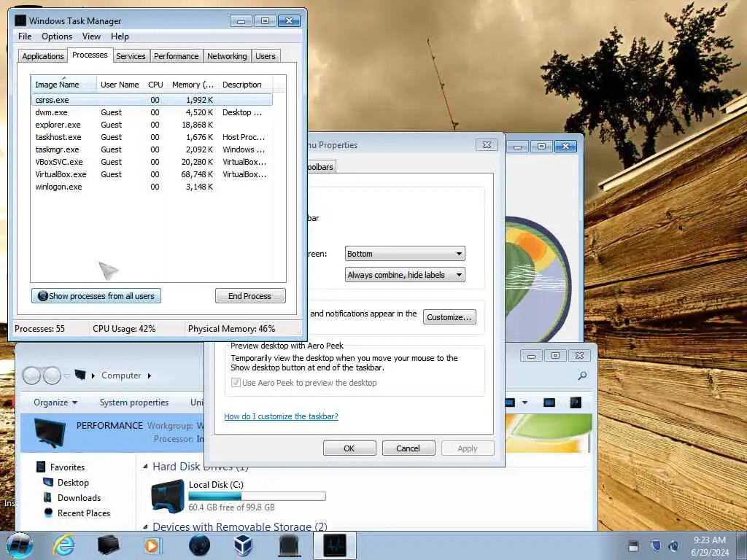
Task: Click Cancel in Properties dialog
Action: [x=409, y=448]
